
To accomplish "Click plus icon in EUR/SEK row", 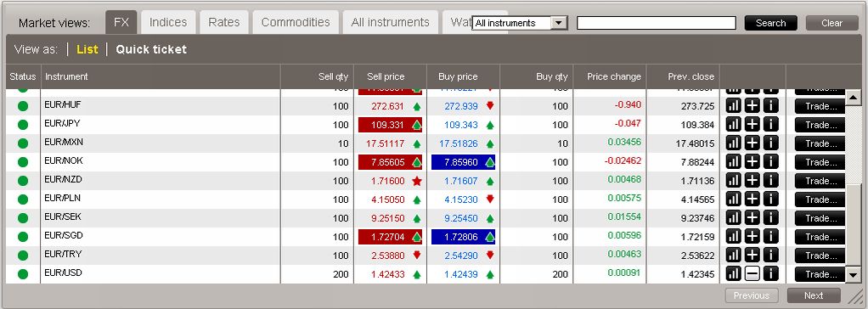I will 752,218.
